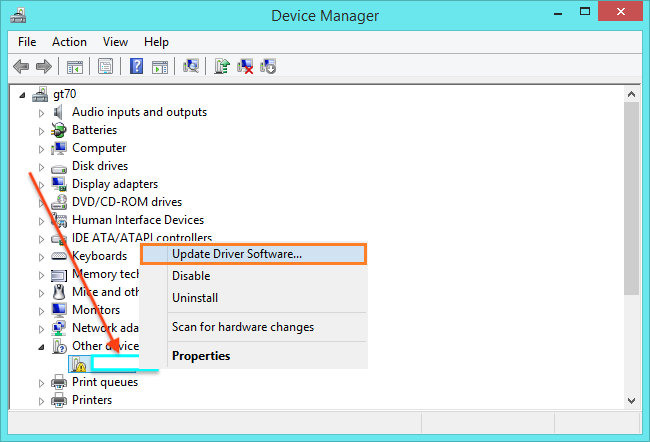Click Scan for hardware changes toolbar icon
The width and height of the screenshot is (650, 442).
pyautogui.click(x=191, y=66)
